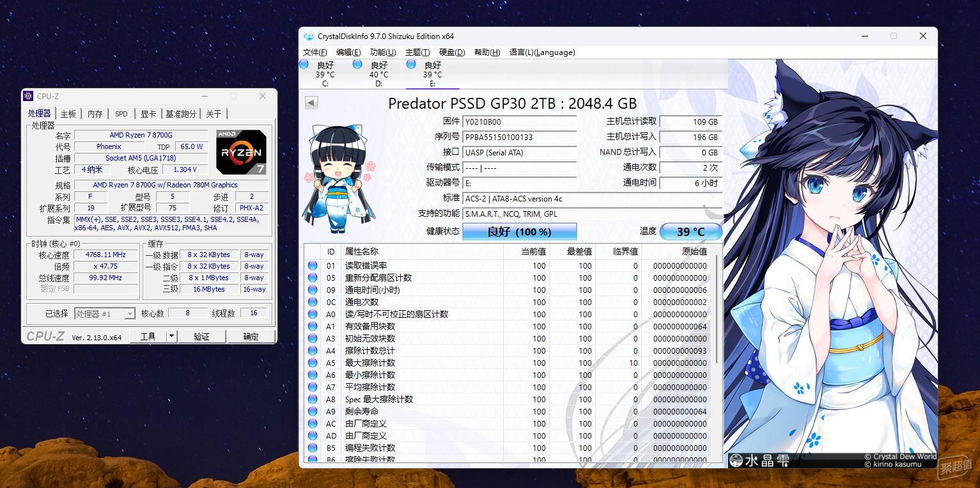
Task: Click the 原始值 column header
Action: [694, 251]
